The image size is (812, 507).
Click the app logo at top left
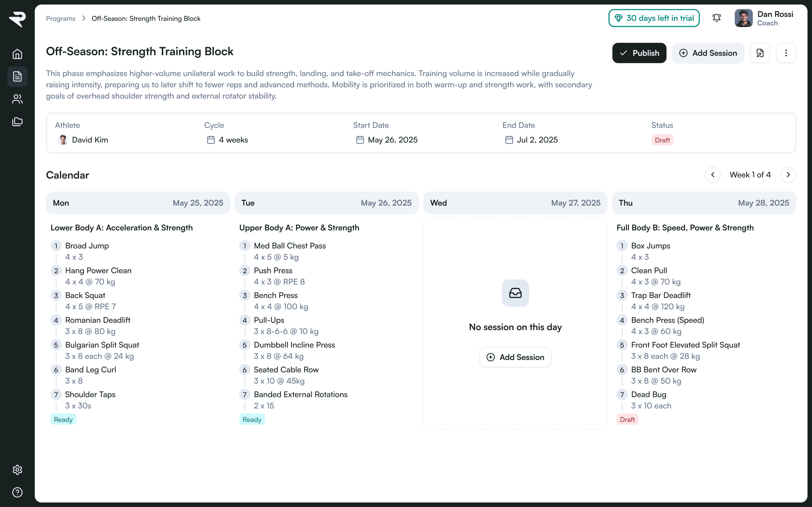(x=17, y=19)
